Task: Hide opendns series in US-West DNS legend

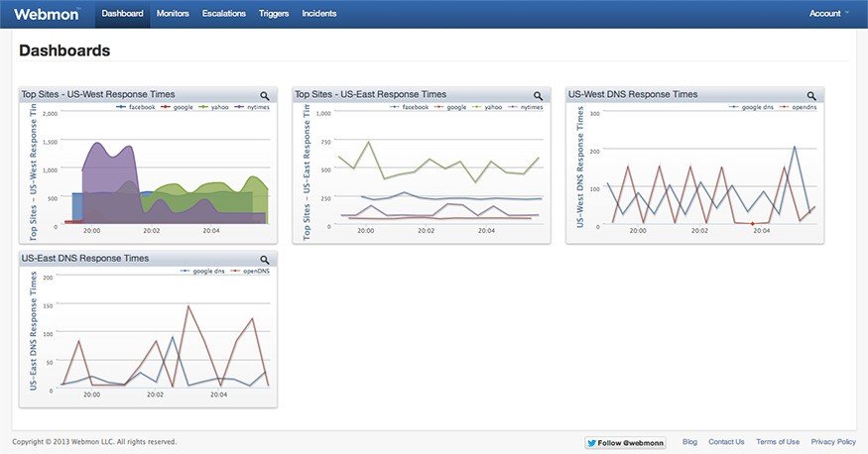Action: [x=798, y=107]
